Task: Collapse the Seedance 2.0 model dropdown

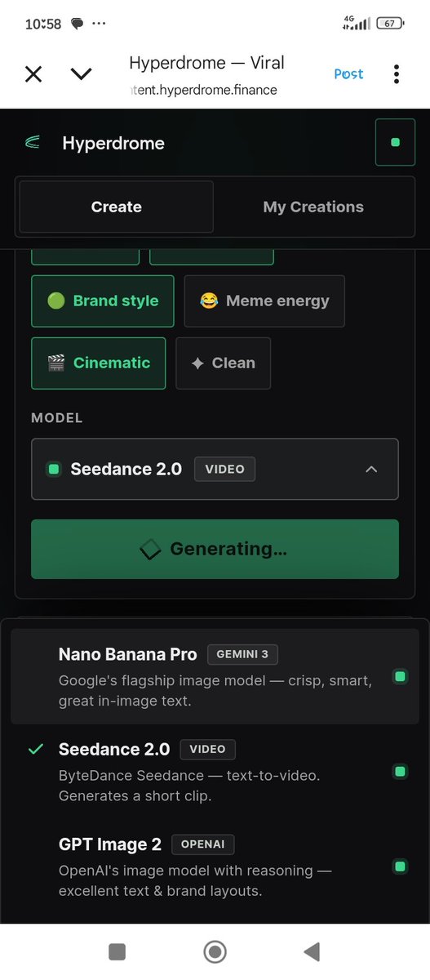Action: [215, 469]
